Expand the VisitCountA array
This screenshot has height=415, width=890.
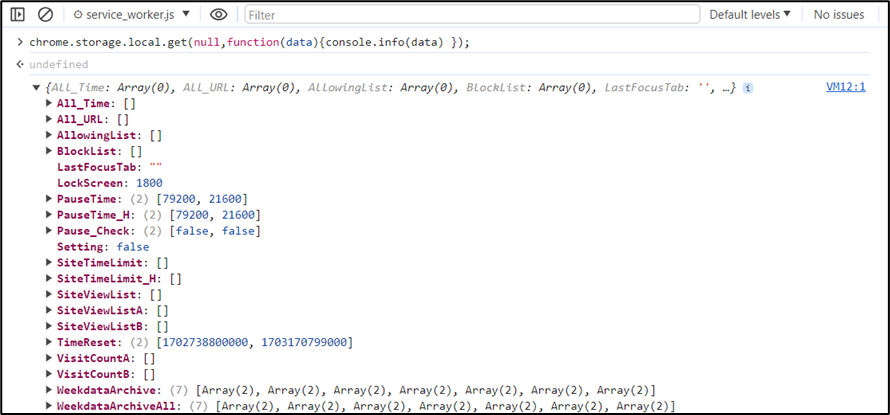tap(49, 358)
